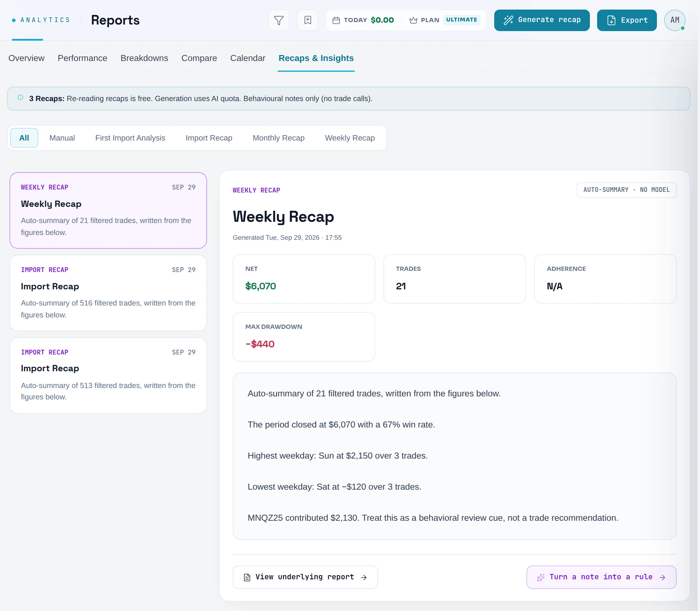
Task: Click the magic wand icon on Generate recap
Action: click(x=508, y=20)
